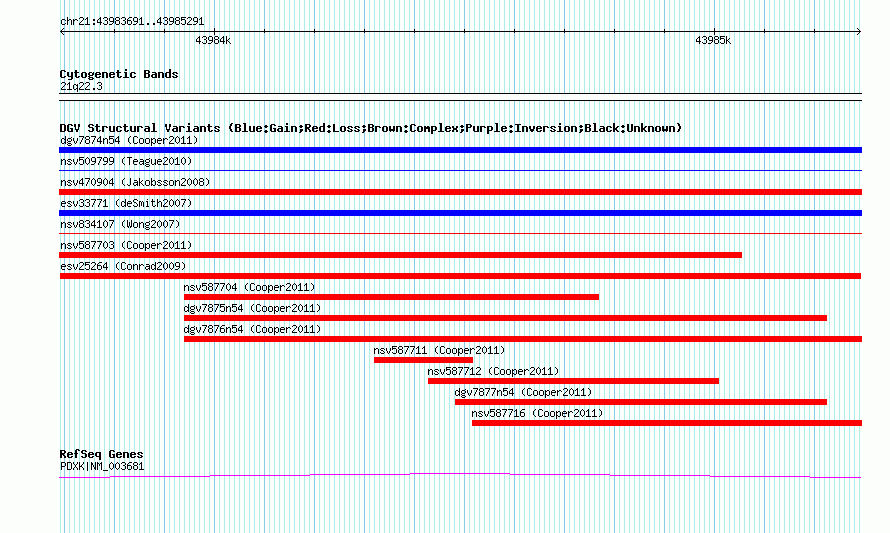
Task: Click the nsv470904 (Jakobsson2008) label
Action: pos(135,182)
